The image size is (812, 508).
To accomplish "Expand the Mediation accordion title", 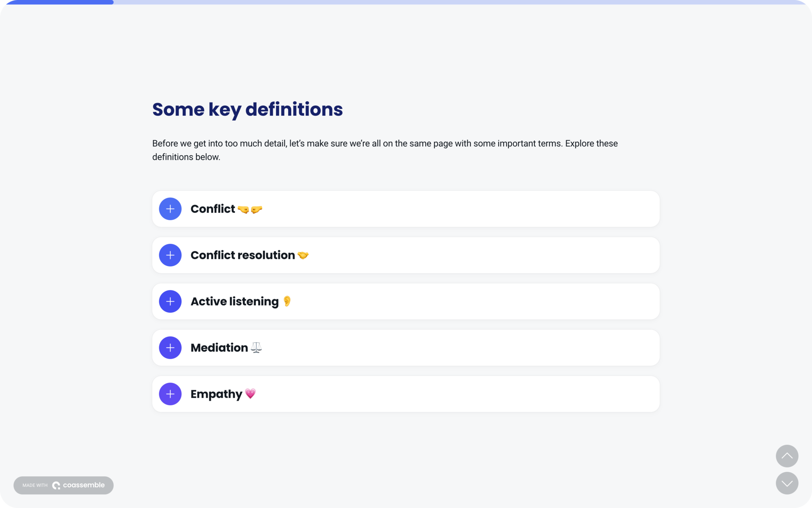I will (219, 348).
